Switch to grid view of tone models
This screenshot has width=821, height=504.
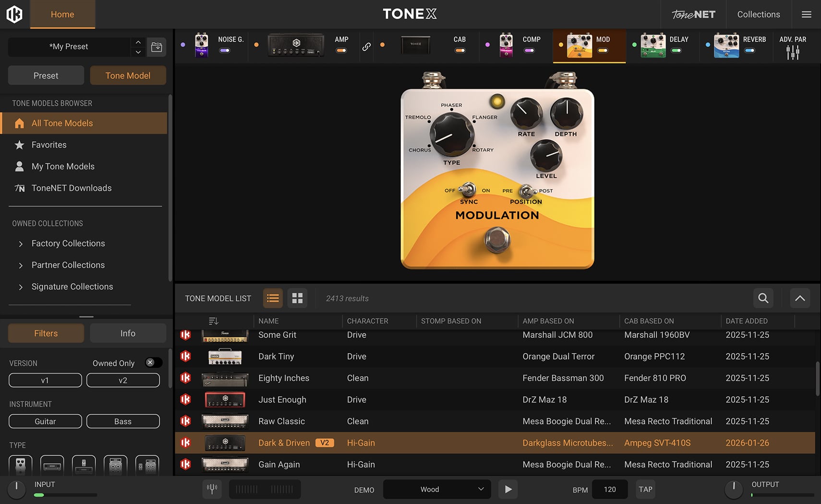tap(297, 298)
